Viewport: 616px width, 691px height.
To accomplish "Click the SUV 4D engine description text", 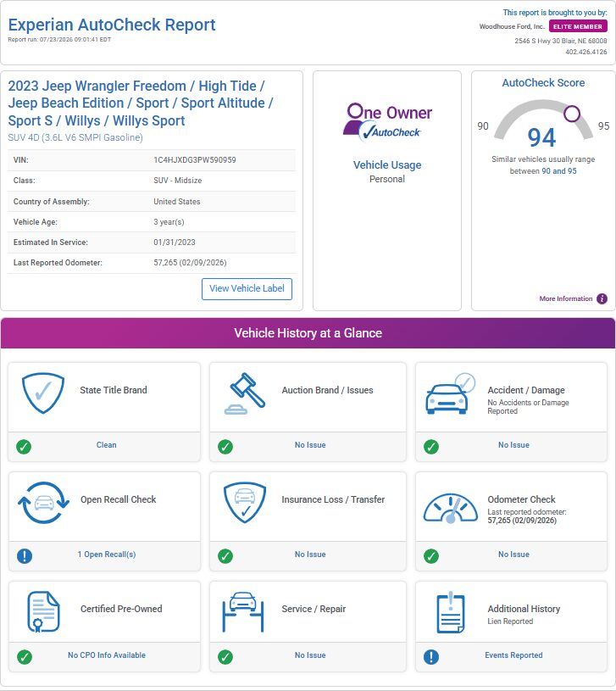I will point(75,137).
